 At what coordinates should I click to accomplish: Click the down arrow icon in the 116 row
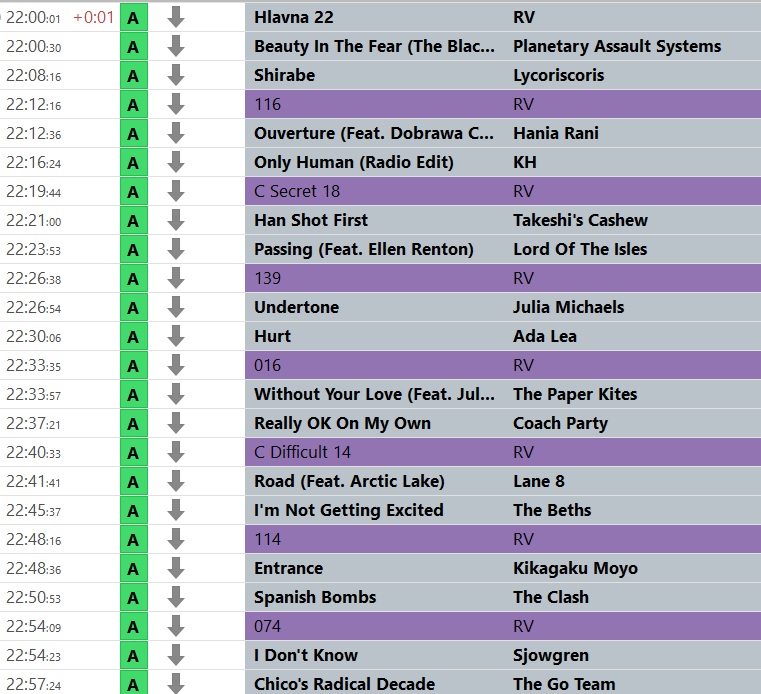click(x=176, y=104)
